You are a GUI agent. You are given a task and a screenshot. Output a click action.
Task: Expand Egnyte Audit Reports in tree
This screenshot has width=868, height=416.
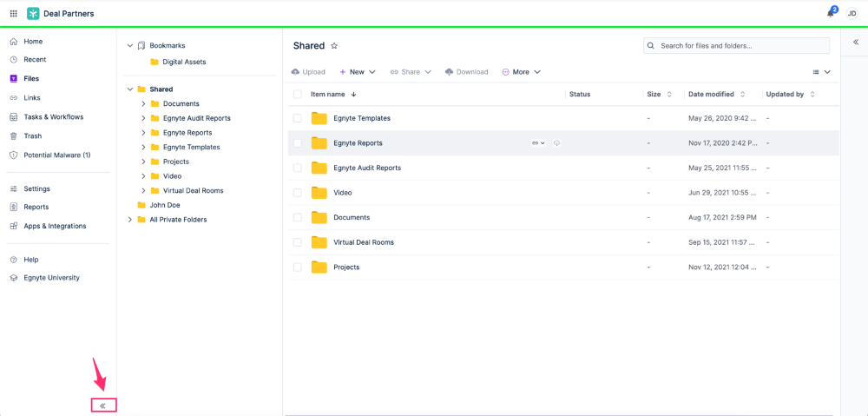[143, 118]
